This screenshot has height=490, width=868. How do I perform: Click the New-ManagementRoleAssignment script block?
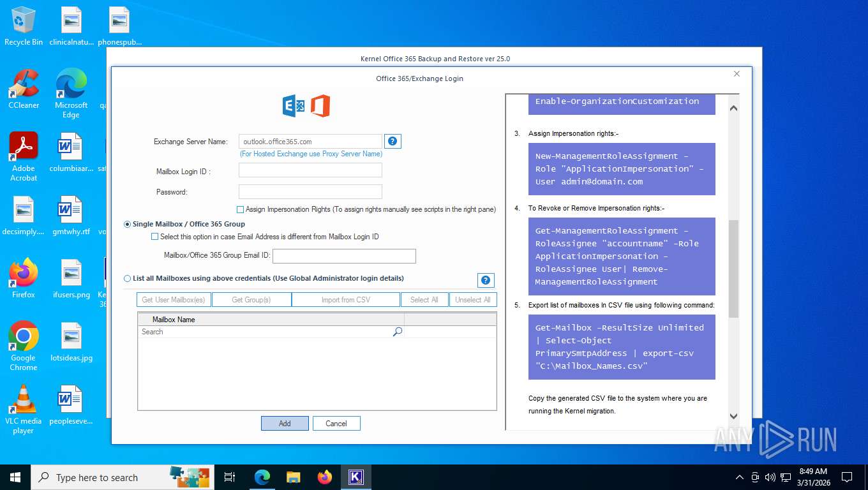click(622, 169)
